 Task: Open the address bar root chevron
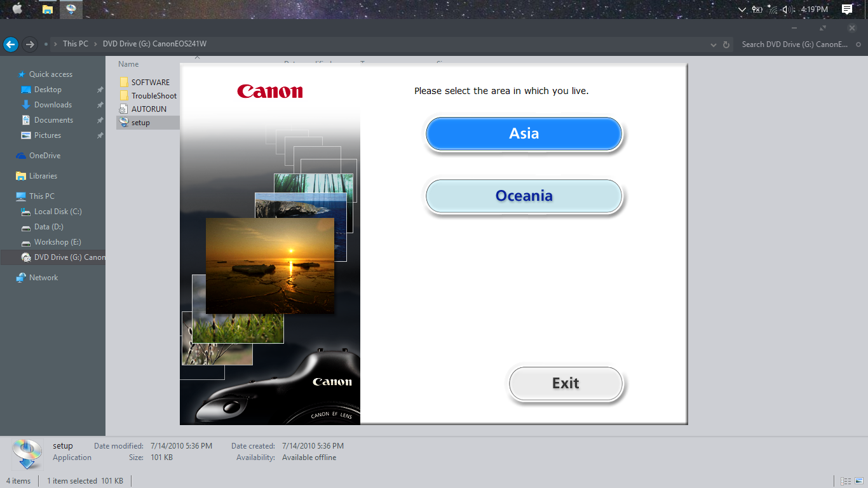tap(55, 44)
